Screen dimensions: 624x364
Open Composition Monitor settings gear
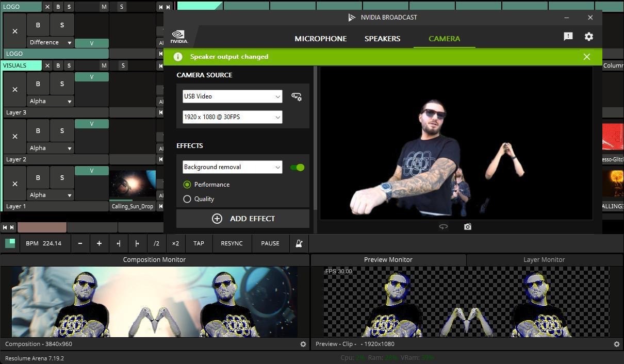pos(303,344)
